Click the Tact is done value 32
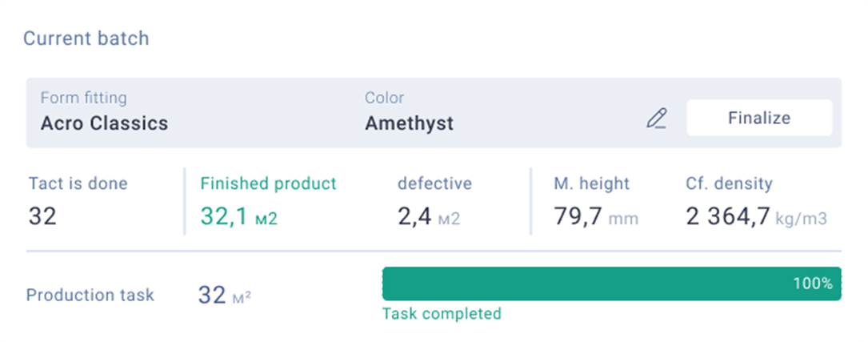 [42, 217]
